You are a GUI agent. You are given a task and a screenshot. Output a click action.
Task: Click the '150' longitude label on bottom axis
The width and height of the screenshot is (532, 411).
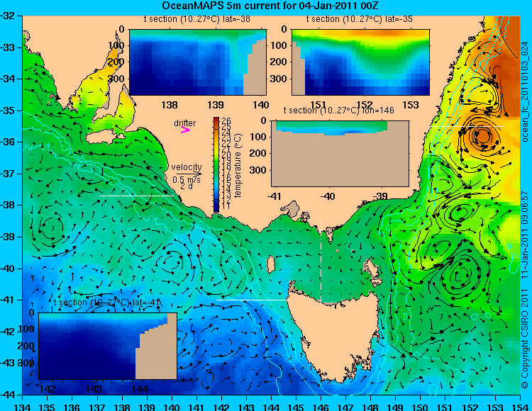[421, 406]
